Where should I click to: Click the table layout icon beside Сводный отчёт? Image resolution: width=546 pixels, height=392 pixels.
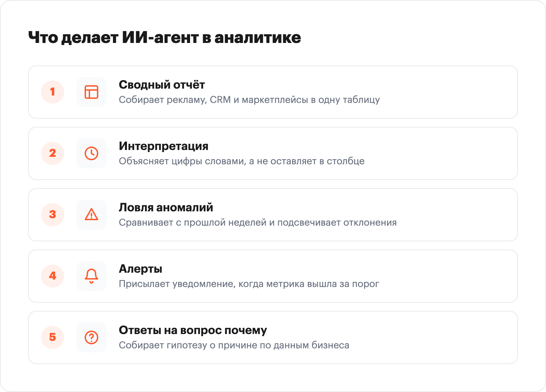[x=91, y=92]
